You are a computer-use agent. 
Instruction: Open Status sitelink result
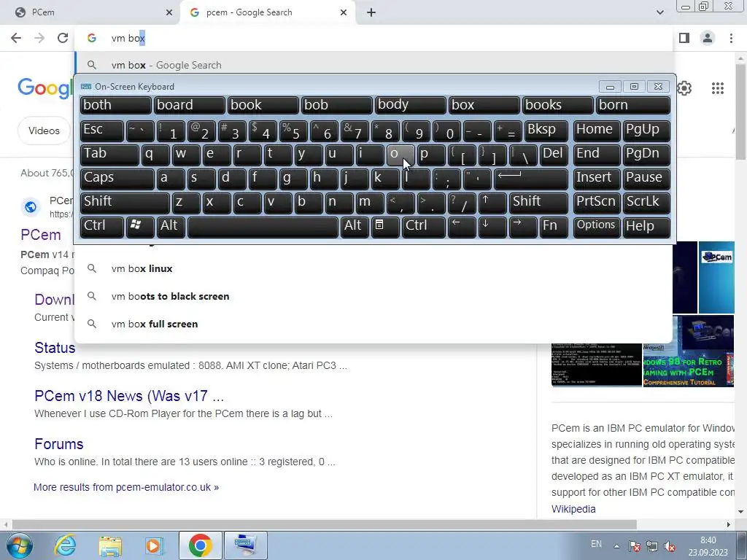[55, 348]
